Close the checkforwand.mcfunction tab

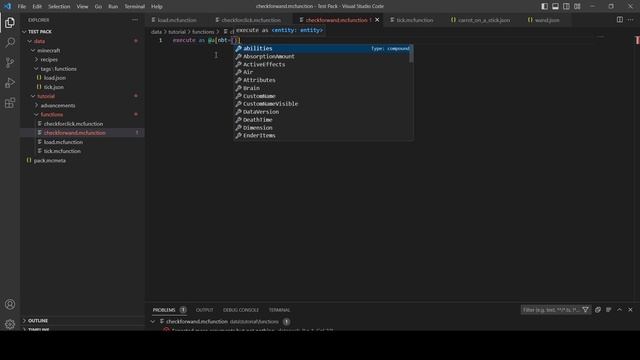[377, 20]
